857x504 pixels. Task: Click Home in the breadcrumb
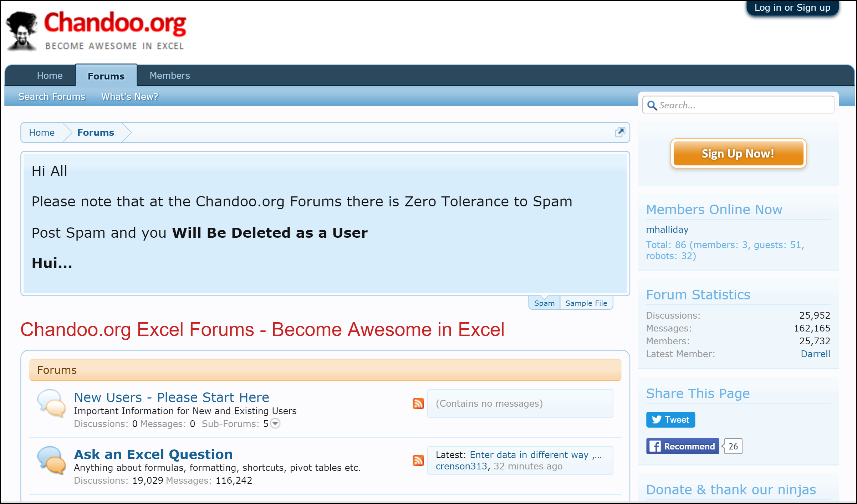click(x=42, y=133)
